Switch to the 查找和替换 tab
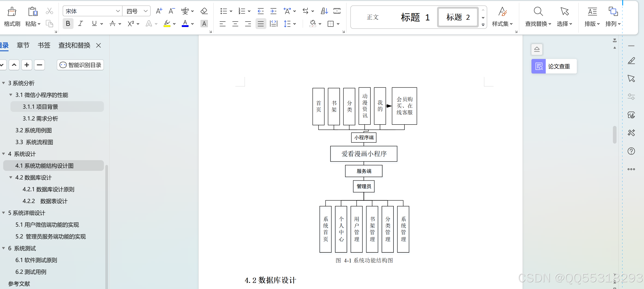 coord(74,45)
